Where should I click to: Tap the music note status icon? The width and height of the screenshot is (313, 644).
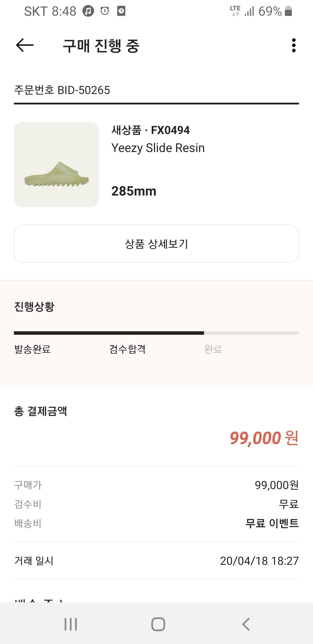pos(88,11)
